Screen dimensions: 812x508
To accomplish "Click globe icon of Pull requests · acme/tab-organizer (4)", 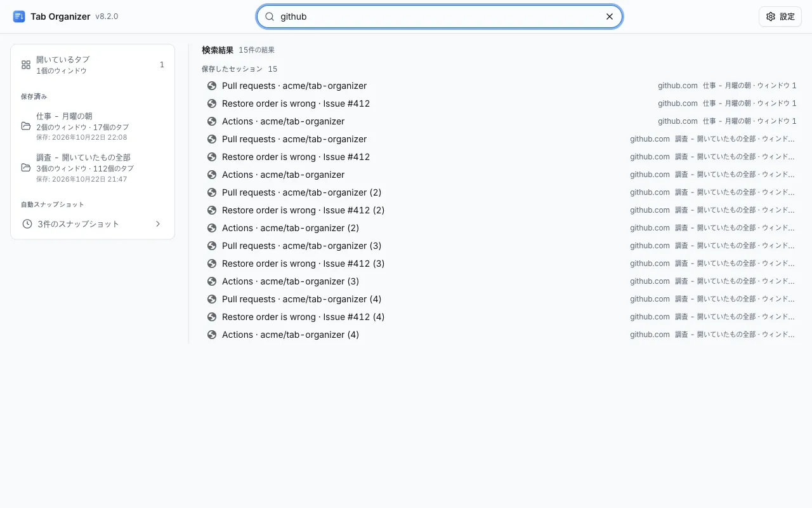I will [x=212, y=299].
